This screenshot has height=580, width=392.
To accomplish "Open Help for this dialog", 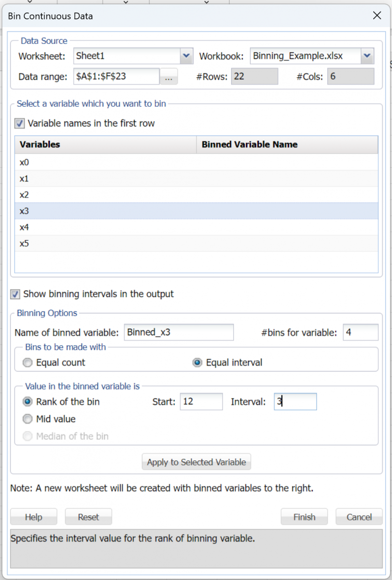I will (34, 517).
